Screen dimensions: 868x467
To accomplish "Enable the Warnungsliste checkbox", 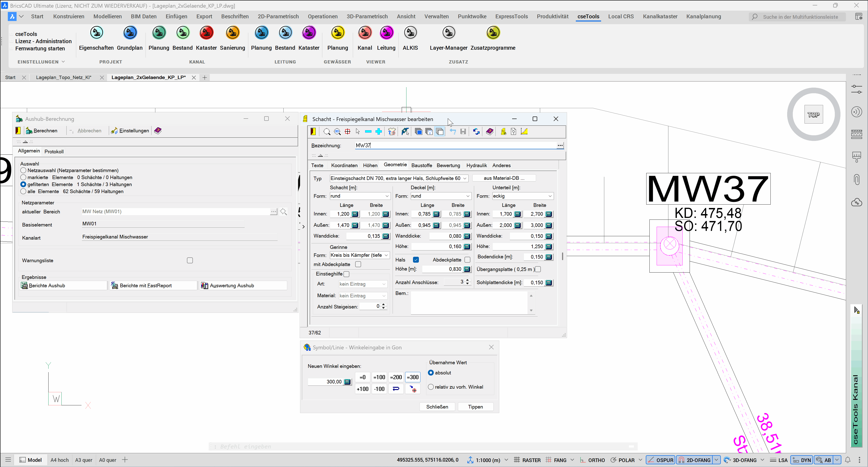I will (190, 260).
